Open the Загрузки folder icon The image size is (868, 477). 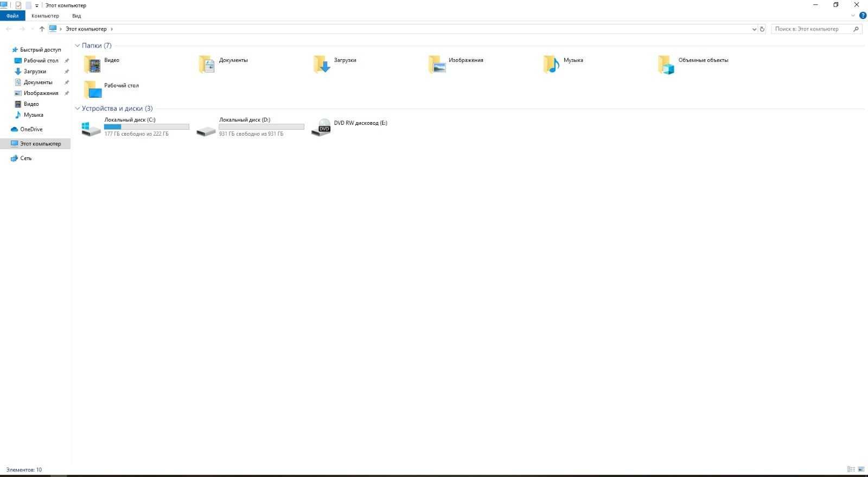point(322,65)
